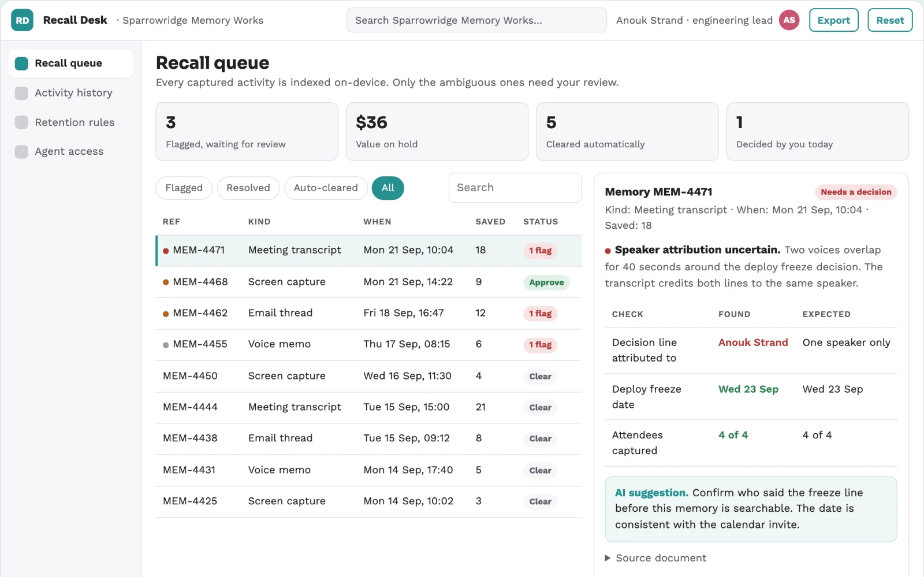
Task: Click the 1 flag badge on MEM-4462
Action: (541, 314)
